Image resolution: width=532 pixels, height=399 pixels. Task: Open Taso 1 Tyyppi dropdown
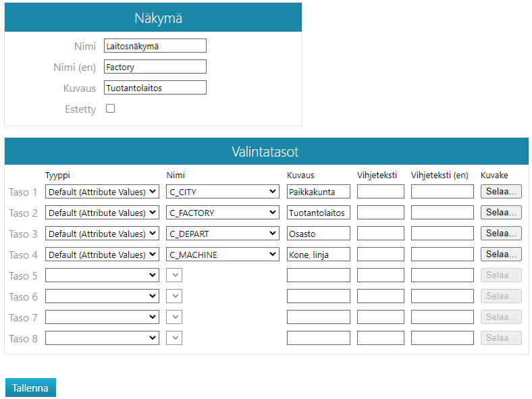(102, 192)
